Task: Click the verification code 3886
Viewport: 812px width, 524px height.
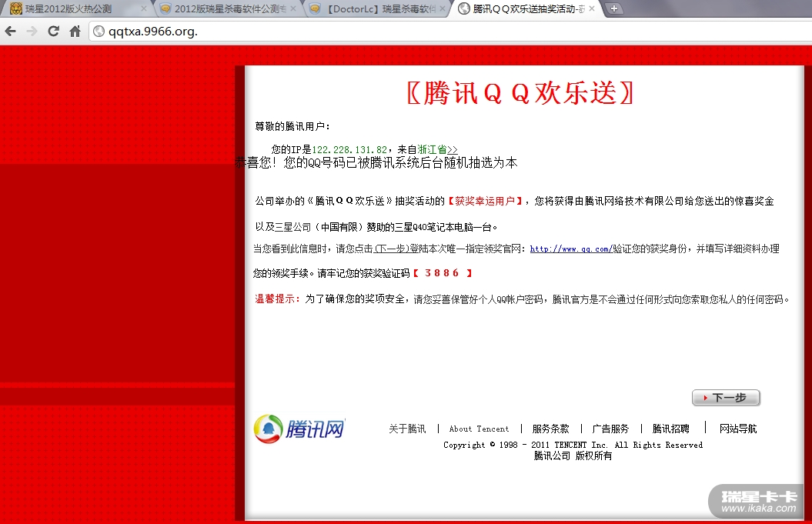Action: (x=442, y=273)
